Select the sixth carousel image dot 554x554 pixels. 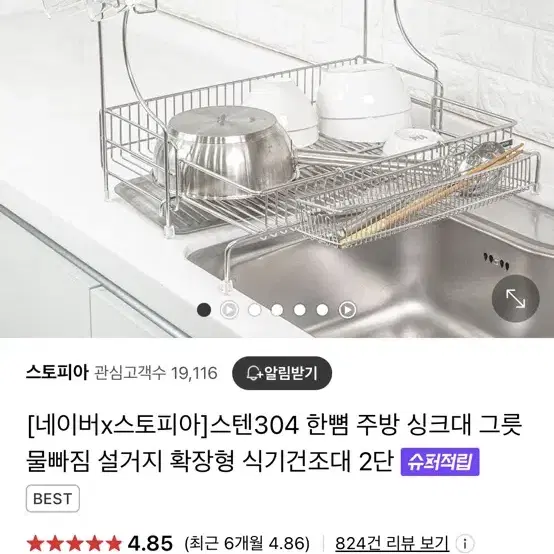322,310
